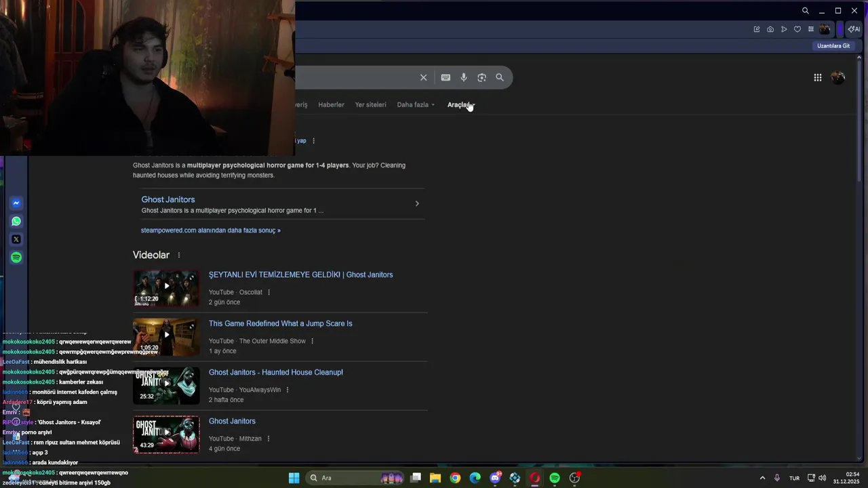
Task: Show hidden system tray icons
Action: 762,478
